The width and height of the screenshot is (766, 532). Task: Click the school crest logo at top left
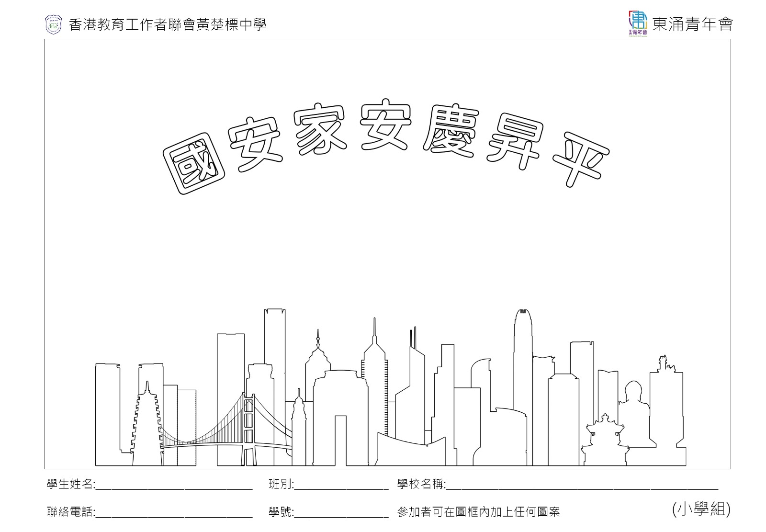pos(53,25)
